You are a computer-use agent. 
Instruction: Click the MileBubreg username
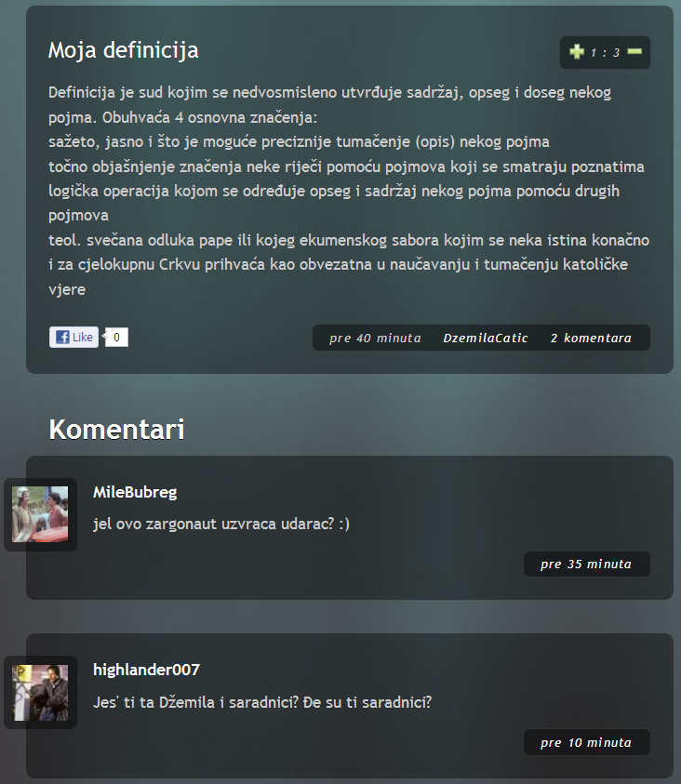135,493
